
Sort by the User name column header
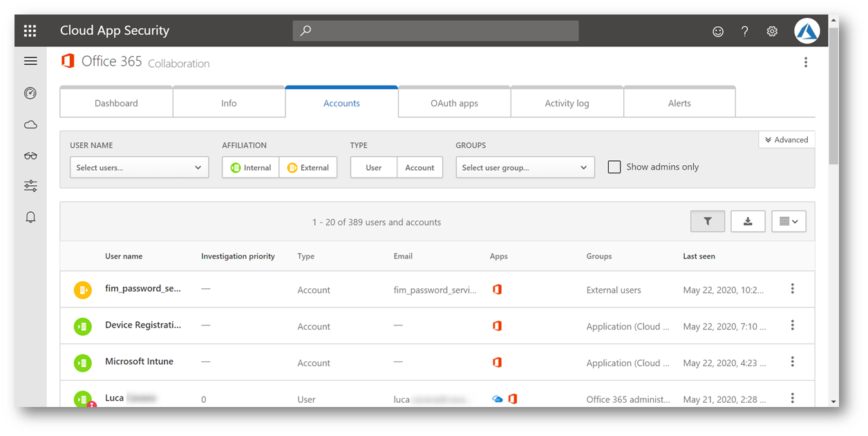(x=124, y=256)
